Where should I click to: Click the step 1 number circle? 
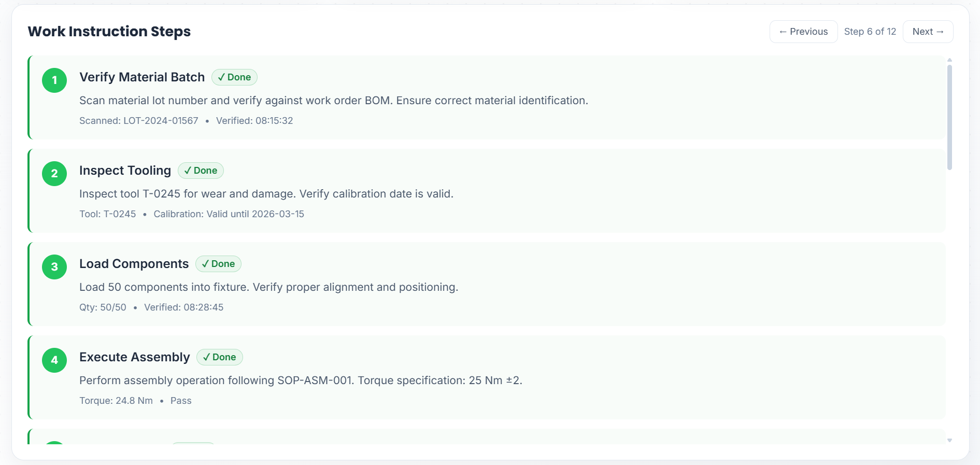54,80
